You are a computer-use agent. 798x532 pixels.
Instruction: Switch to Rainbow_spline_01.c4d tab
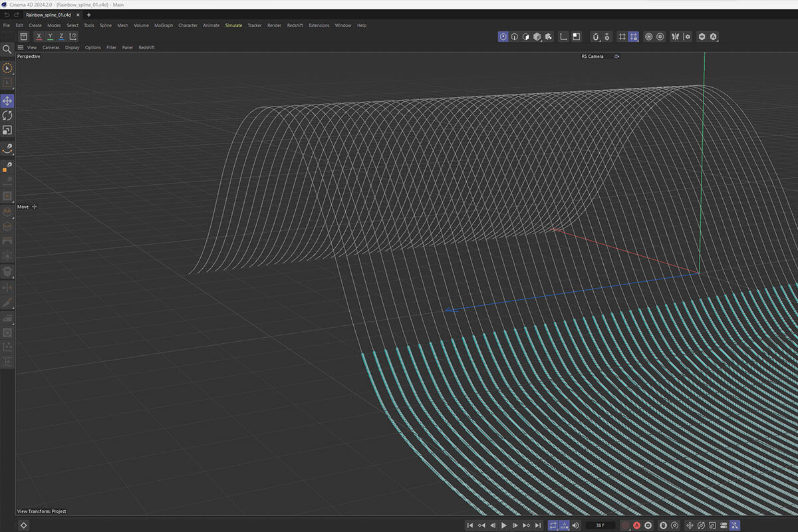point(49,15)
